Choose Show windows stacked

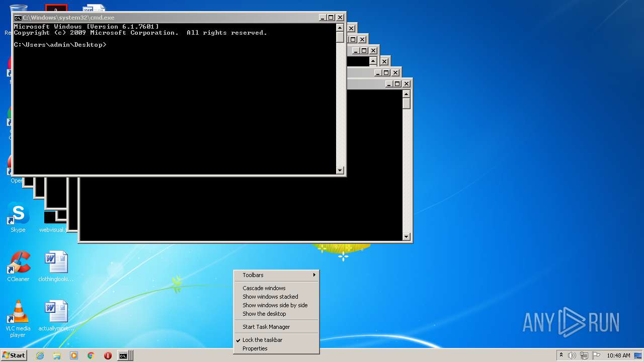(x=277, y=297)
